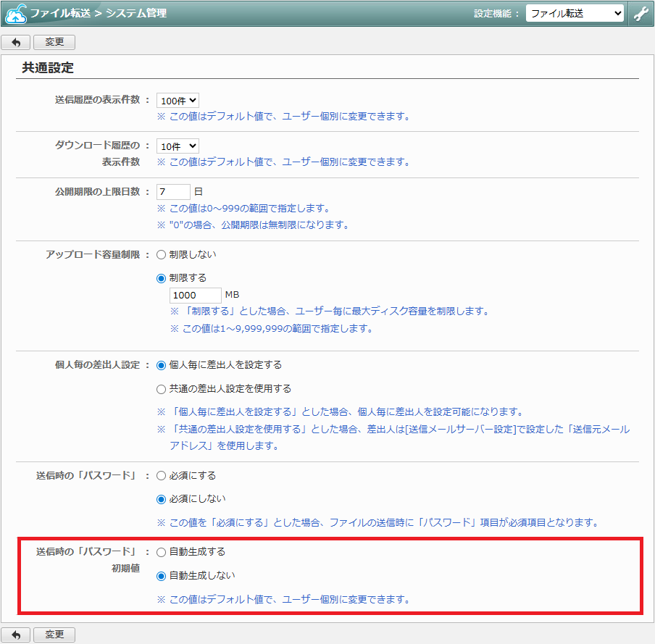Click the bottom back arrow button
The height and width of the screenshot is (644, 655).
click(x=16, y=635)
